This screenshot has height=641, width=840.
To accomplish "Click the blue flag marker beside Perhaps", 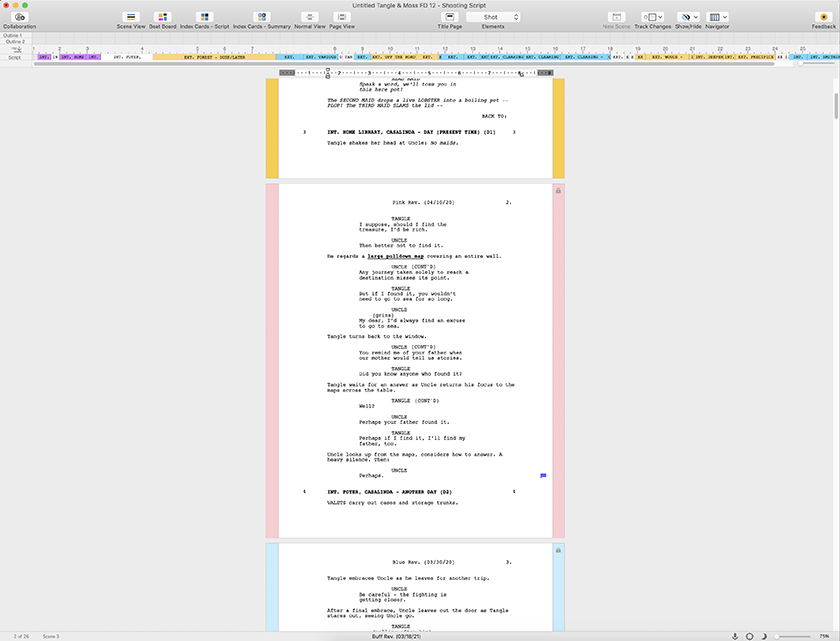I will [x=543, y=476].
